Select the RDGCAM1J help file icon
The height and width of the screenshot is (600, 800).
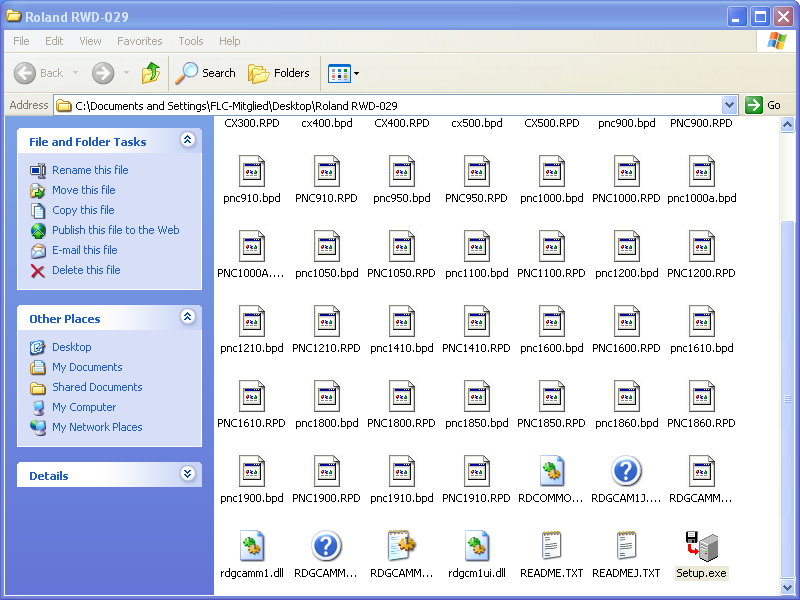(x=626, y=470)
